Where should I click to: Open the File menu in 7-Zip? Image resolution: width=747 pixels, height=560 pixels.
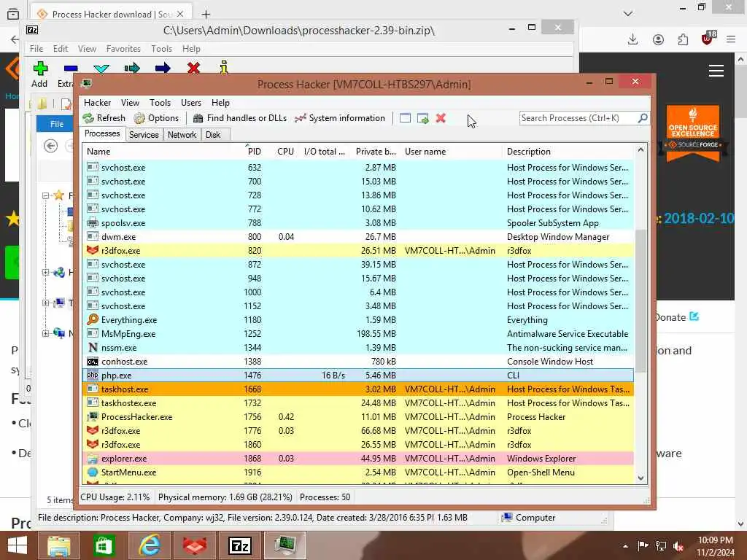(36, 49)
